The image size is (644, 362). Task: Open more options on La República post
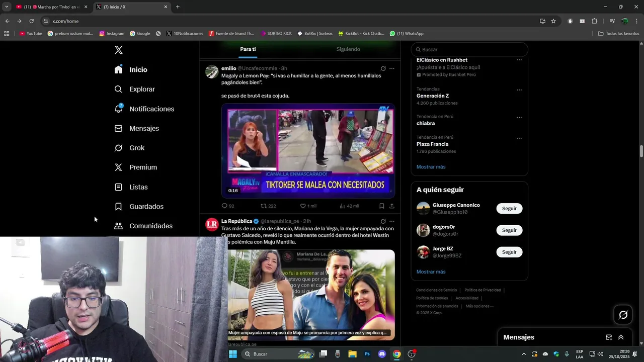coord(392,221)
